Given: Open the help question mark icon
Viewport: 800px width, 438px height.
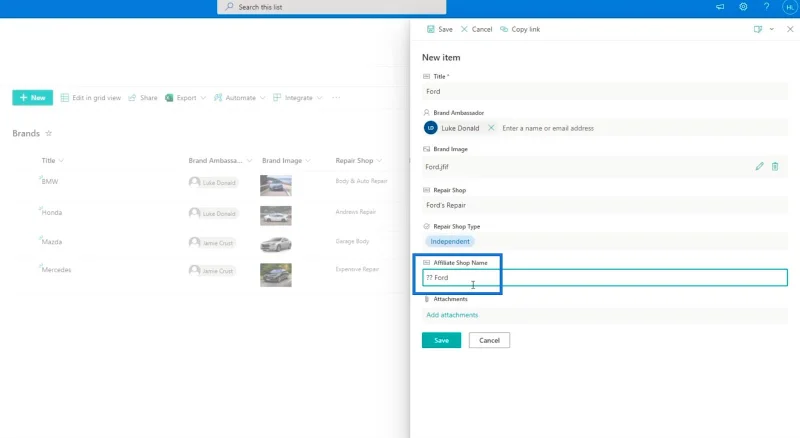Looking at the screenshot, I should [766, 7].
